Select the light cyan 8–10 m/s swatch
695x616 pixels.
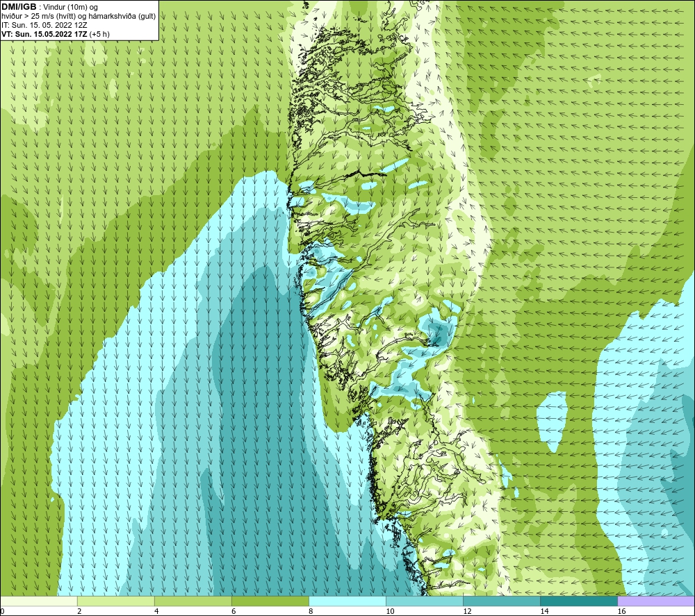(x=347, y=601)
